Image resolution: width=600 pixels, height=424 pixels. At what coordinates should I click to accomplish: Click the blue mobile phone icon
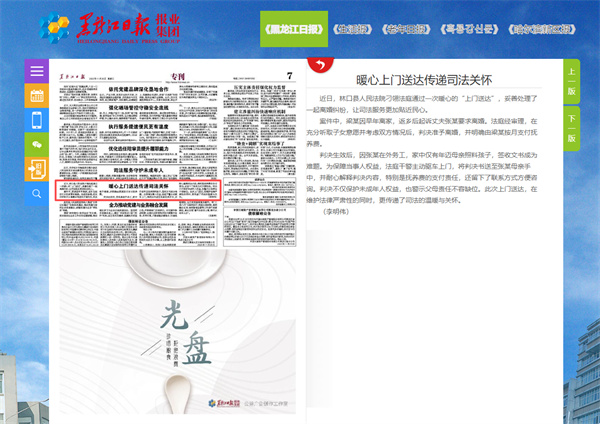click(37, 120)
